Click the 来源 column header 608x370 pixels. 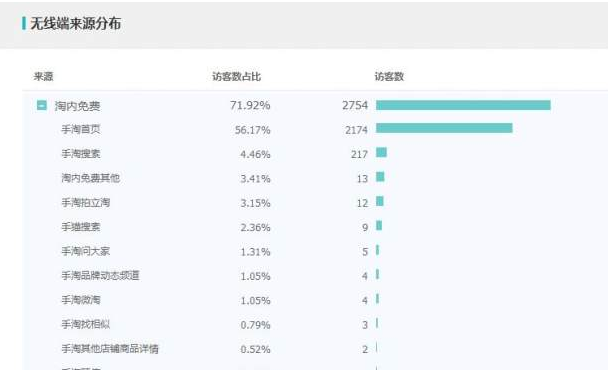(x=43, y=76)
